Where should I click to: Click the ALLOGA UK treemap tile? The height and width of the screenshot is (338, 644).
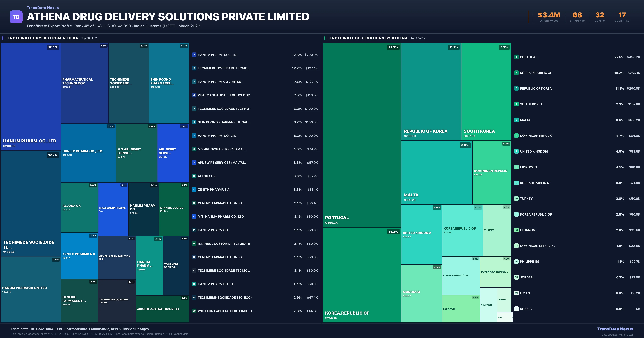point(79,207)
